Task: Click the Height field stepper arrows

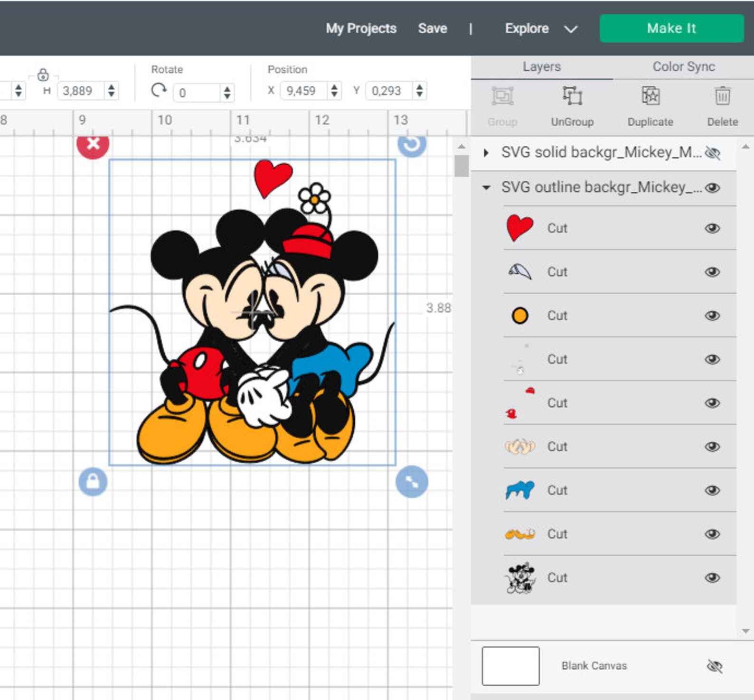Action: point(111,90)
